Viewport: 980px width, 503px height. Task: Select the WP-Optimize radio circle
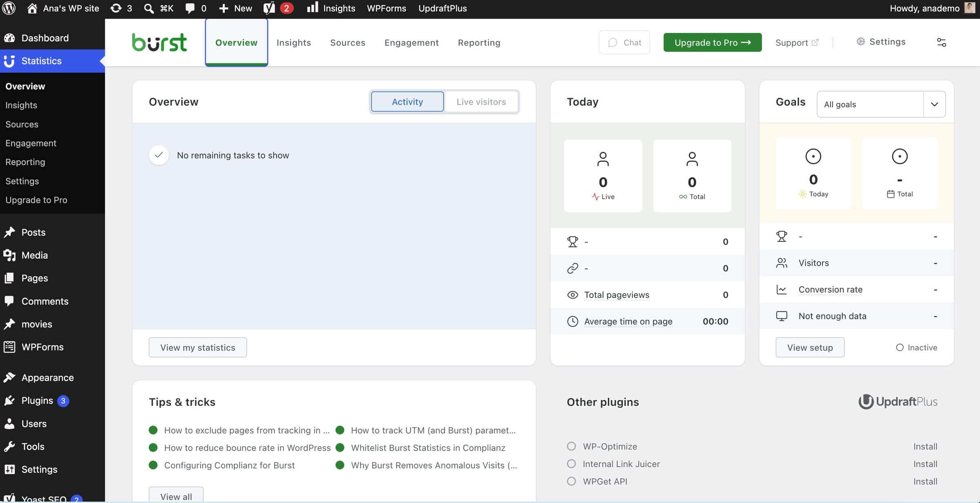coord(571,446)
